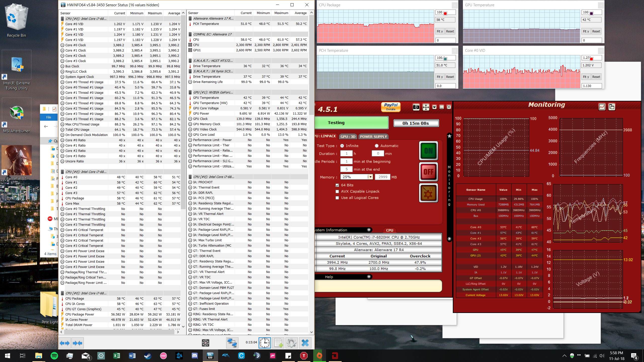Enable AVX Capable Linpack checkbox
The width and height of the screenshot is (644, 362).
coord(337,192)
